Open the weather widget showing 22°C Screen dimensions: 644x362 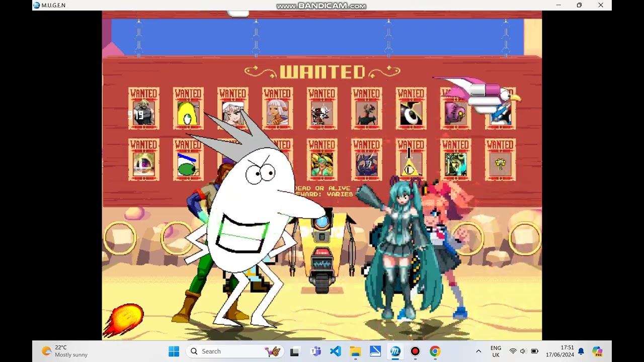click(x=64, y=351)
